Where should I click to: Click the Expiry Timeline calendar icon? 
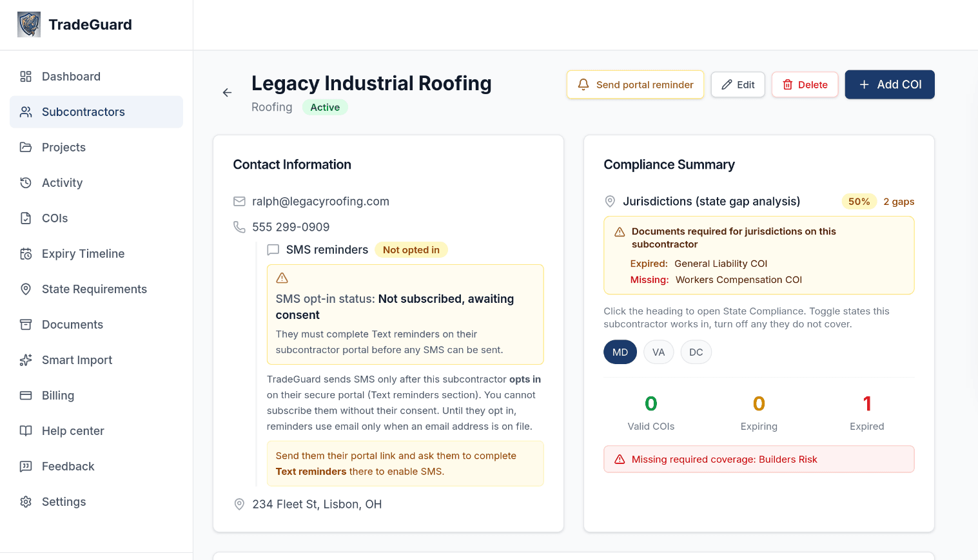tap(26, 254)
